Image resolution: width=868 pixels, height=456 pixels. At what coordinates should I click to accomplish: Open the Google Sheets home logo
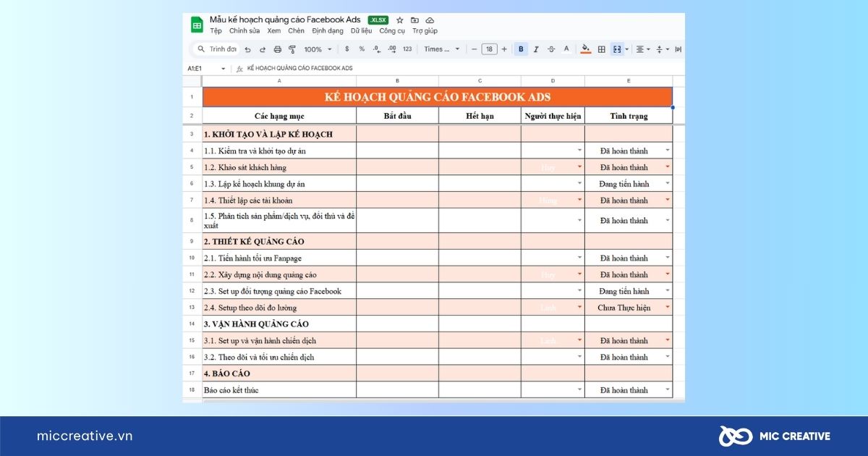pyautogui.click(x=197, y=25)
